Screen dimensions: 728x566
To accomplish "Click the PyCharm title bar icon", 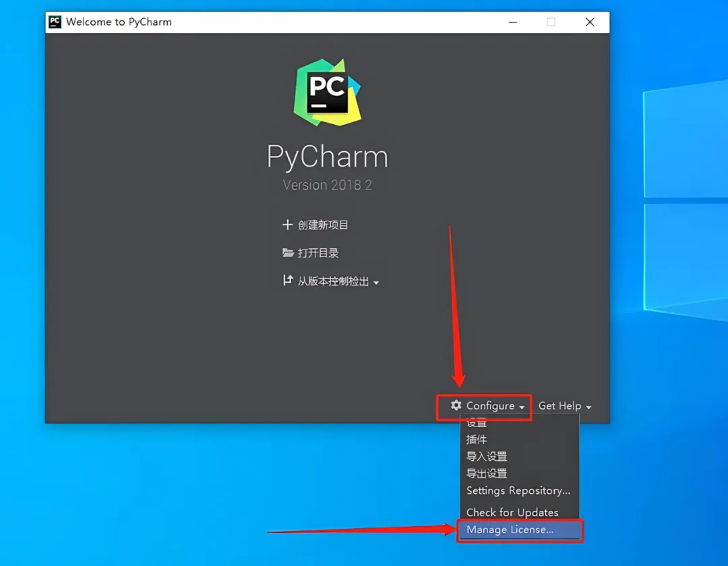I will [x=55, y=22].
